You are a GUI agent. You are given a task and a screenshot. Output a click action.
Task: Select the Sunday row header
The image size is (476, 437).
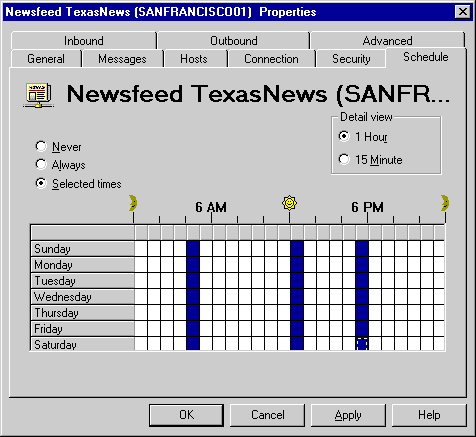82,249
